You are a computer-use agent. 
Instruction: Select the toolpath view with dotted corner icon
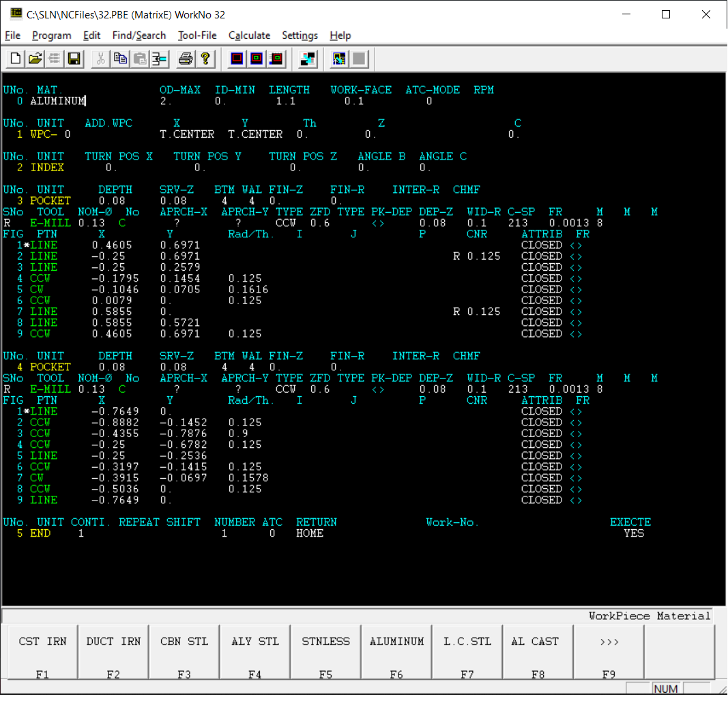point(276,59)
